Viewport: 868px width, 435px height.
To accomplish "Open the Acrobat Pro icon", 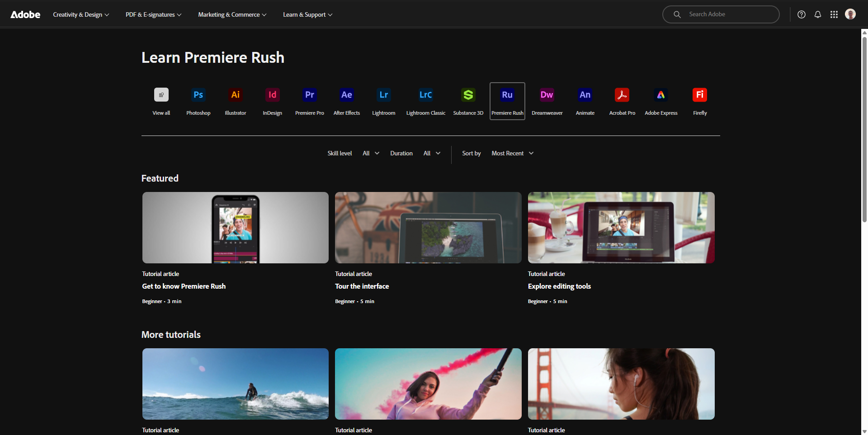I will [622, 95].
